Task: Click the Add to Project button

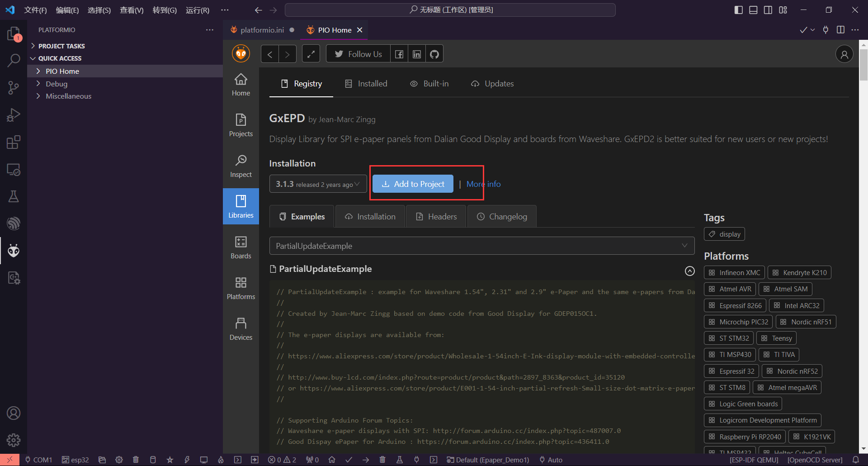Action: click(x=413, y=184)
